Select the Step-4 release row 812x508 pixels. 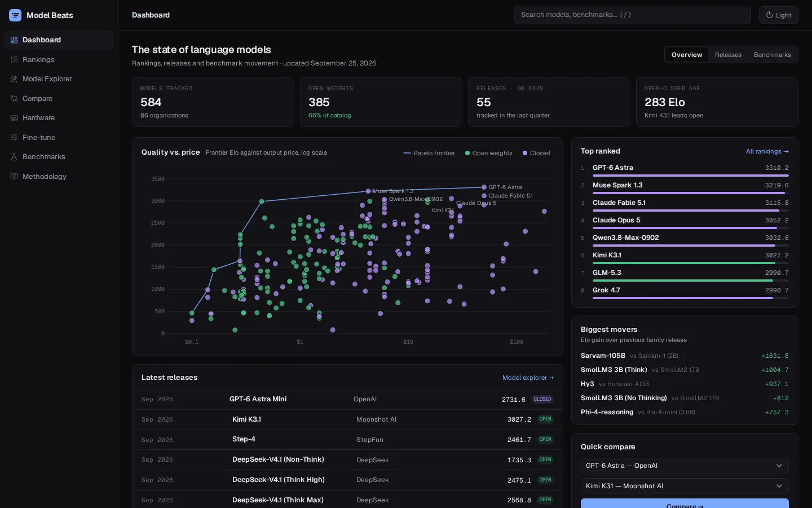[347, 440]
